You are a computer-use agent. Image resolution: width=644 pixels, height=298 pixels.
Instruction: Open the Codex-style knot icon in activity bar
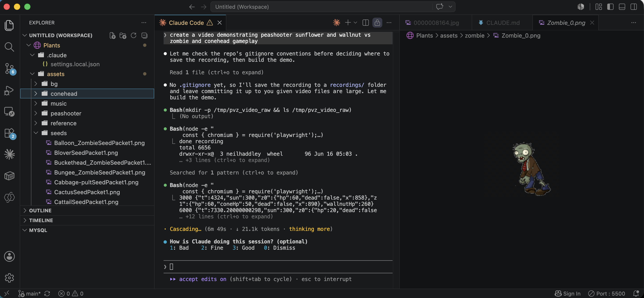pos(9,197)
